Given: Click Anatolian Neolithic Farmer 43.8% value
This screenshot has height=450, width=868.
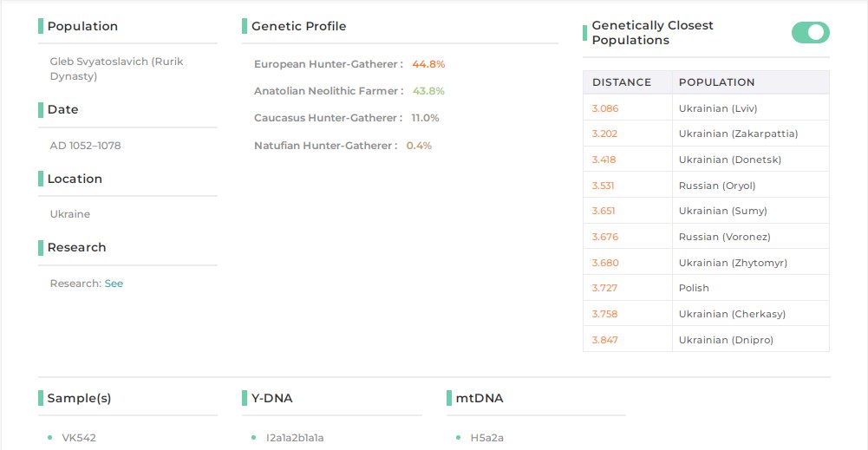Looking at the screenshot, I should coord(428,91).
